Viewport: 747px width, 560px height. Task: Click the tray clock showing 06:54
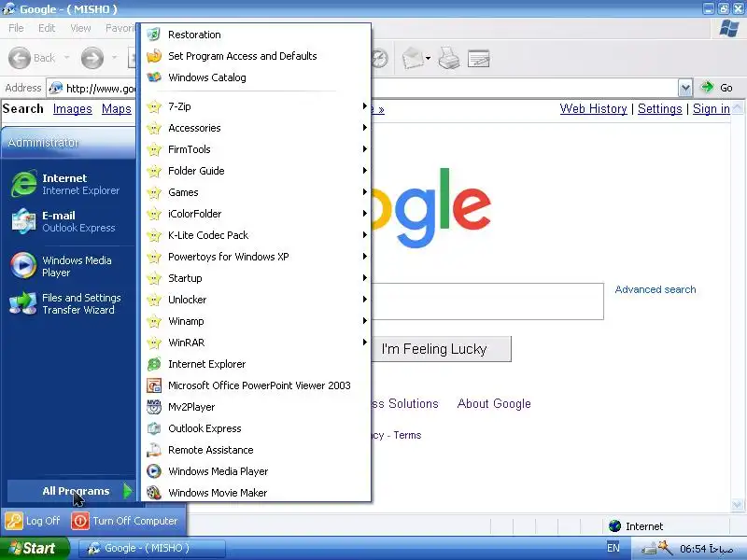(707, 549)
